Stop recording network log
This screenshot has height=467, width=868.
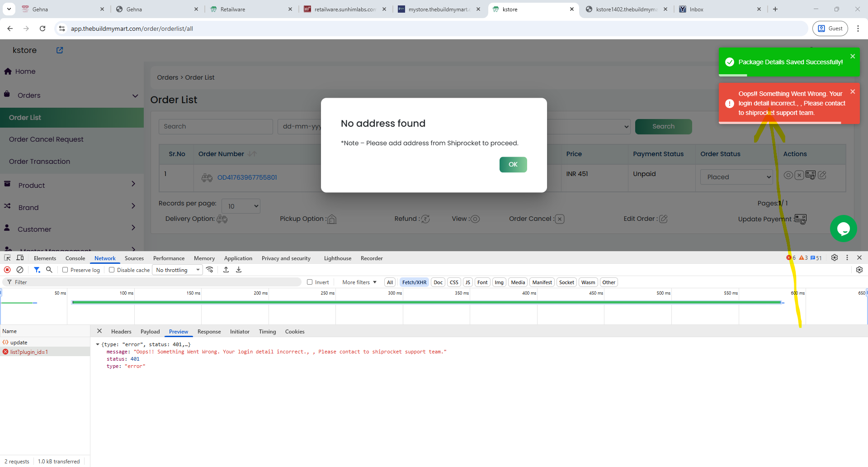(x=7, y=270)
